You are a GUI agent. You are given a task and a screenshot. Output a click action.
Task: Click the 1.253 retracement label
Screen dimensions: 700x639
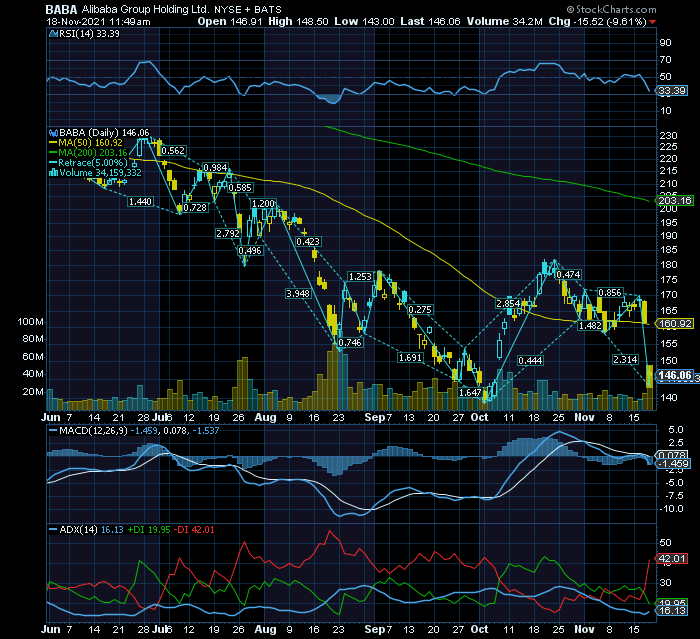(x=360, y=276)
